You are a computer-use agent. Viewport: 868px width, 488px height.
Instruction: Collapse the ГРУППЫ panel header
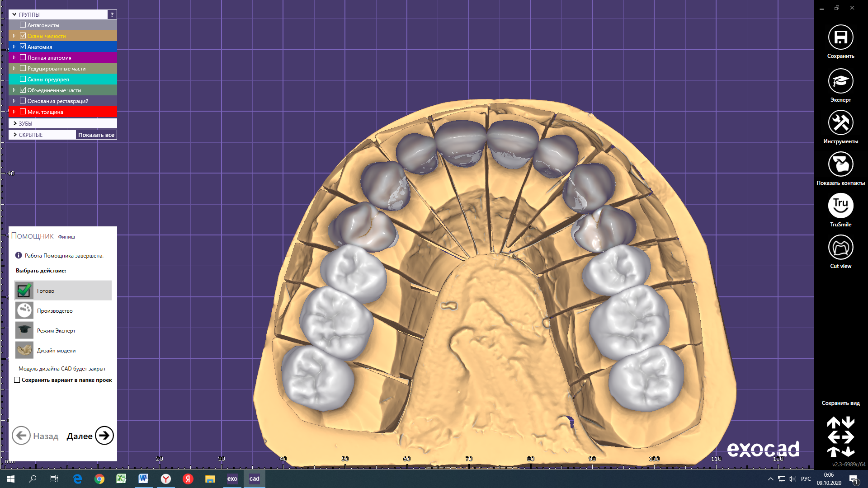pos(14,14)
